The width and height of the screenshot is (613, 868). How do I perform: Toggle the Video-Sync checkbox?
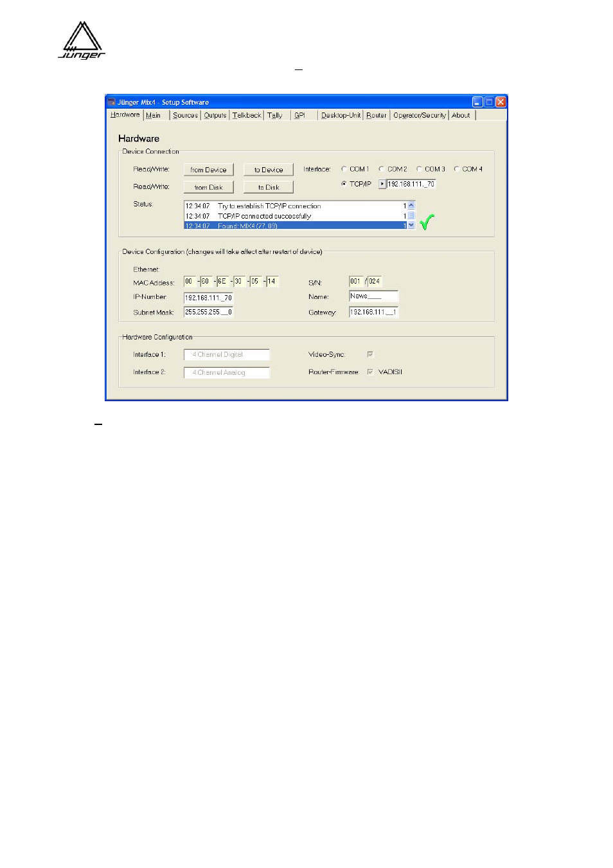tap(370, 354)
